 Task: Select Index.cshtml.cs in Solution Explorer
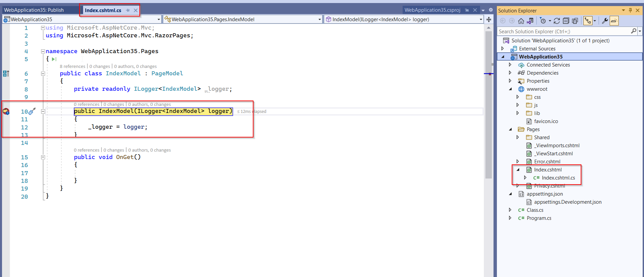(558, 178)
